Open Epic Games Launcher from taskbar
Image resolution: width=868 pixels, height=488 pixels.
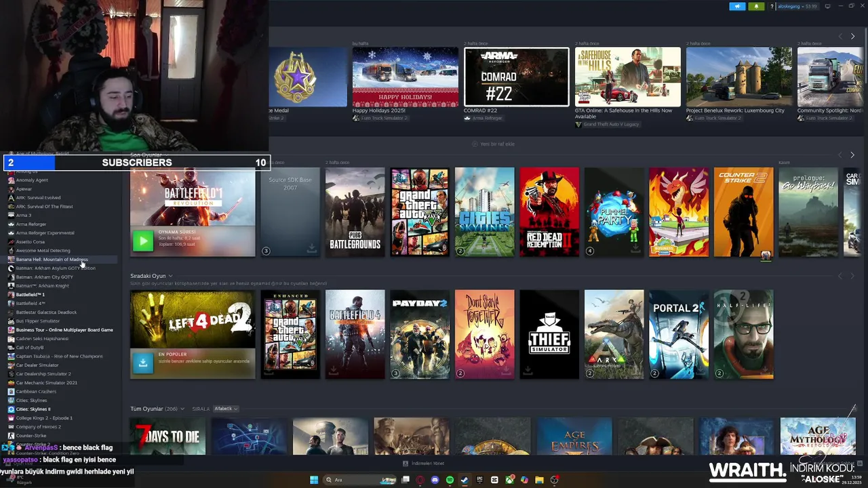click(479, 480)
